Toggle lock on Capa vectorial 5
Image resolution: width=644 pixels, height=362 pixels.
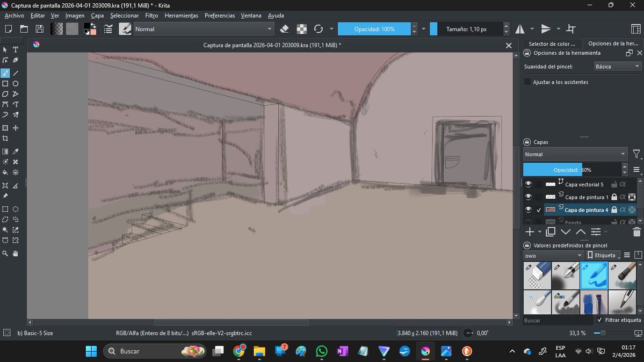[614, 184]
